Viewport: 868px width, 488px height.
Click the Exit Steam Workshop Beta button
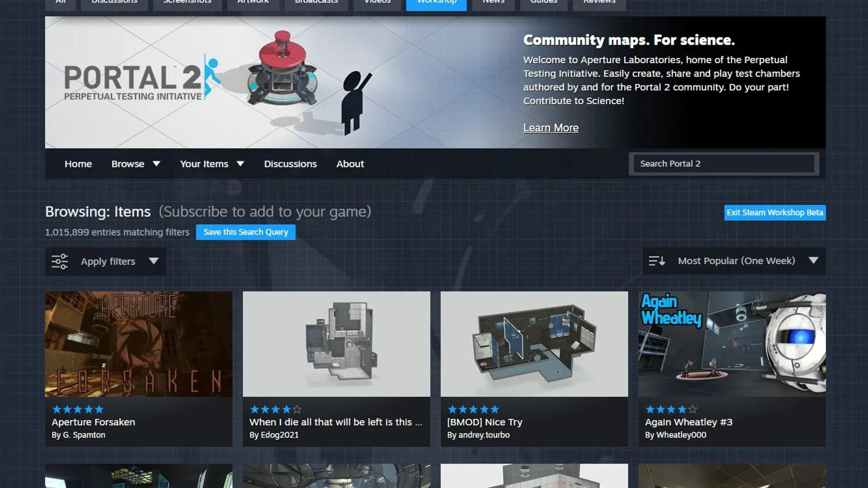click(x=774, y=212)
